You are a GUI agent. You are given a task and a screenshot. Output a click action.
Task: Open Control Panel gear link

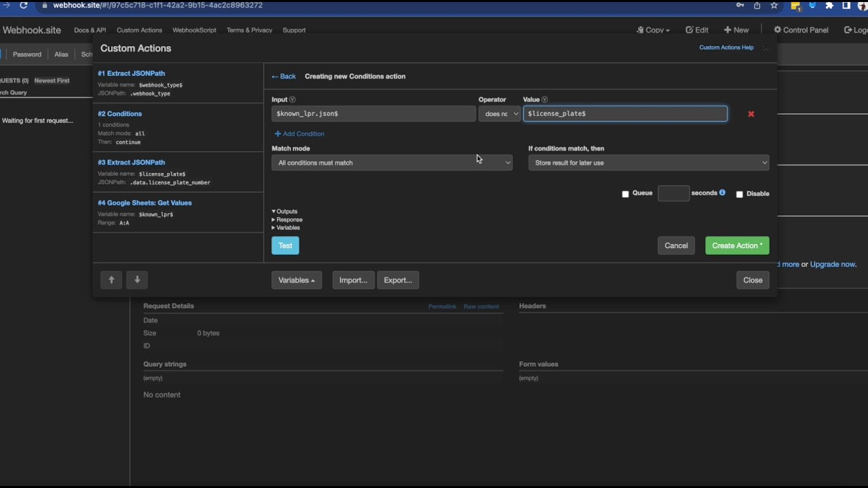pos(801,30)
